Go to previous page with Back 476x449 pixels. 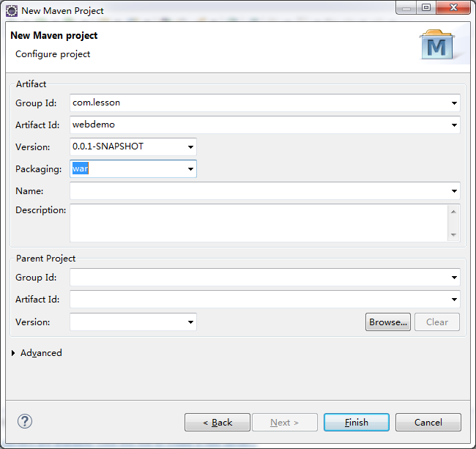pos(217,423)
